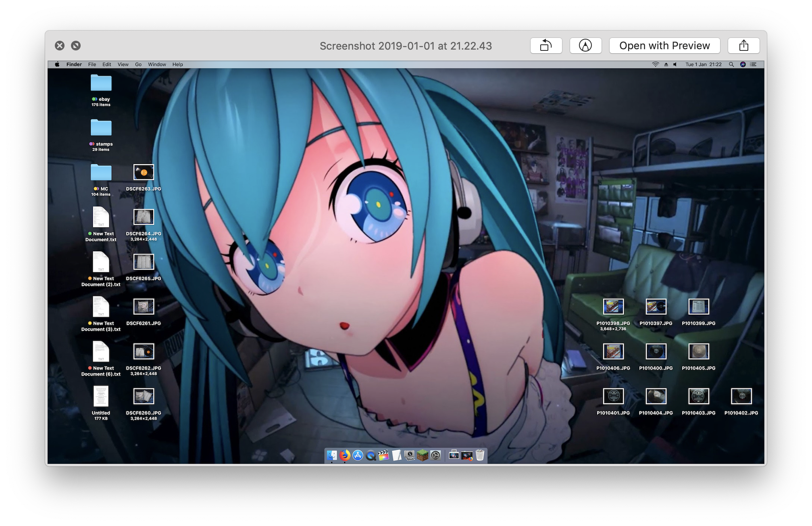Select DSCF6262.JPG thumbnail

tap(144, 351)
